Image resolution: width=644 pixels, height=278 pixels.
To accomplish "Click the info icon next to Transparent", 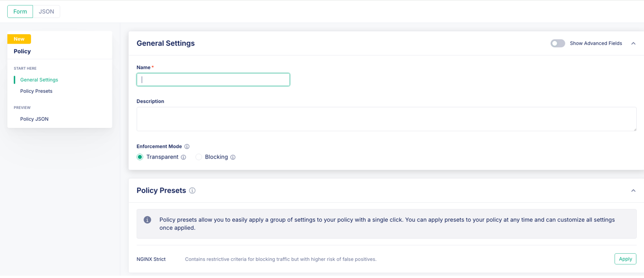I will point(183,157).
